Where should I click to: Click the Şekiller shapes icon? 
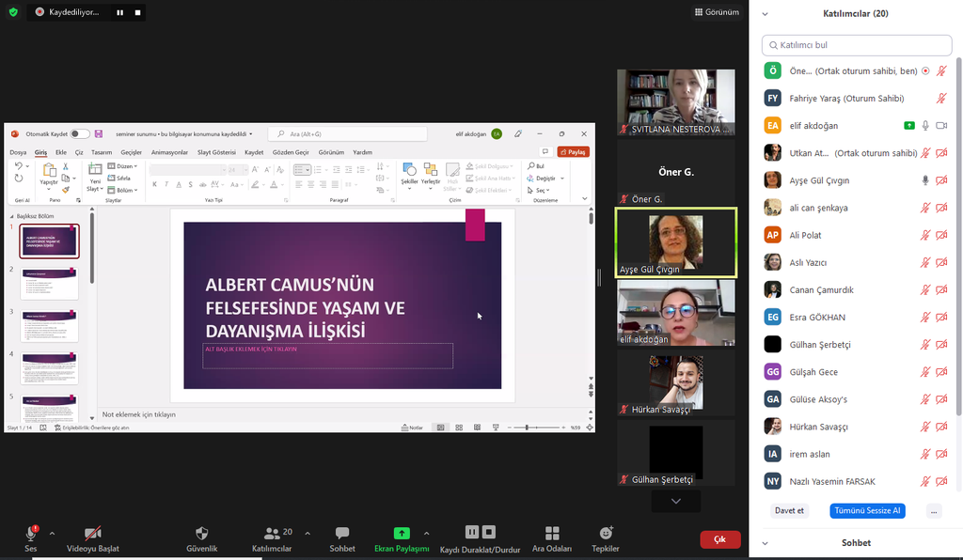(409, 169)
